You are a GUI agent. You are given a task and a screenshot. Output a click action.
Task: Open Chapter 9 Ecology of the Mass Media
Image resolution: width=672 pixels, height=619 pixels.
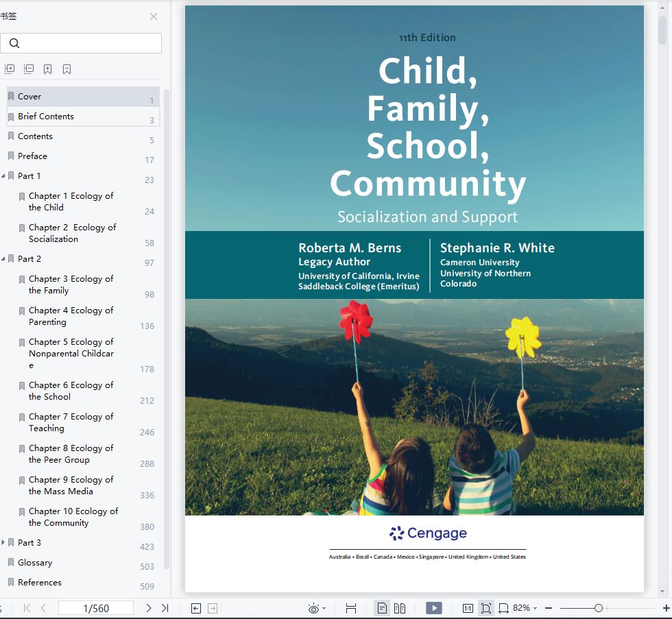(x=71, y=485)
